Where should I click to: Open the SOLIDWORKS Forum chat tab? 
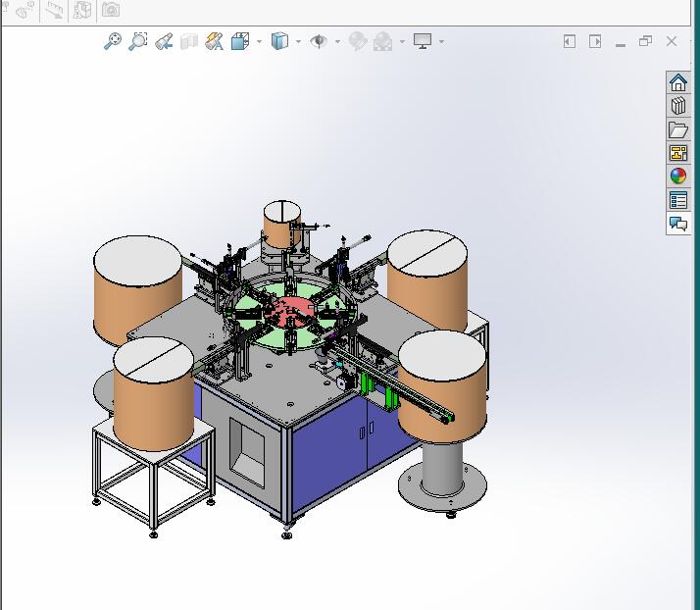pos(678,223)
